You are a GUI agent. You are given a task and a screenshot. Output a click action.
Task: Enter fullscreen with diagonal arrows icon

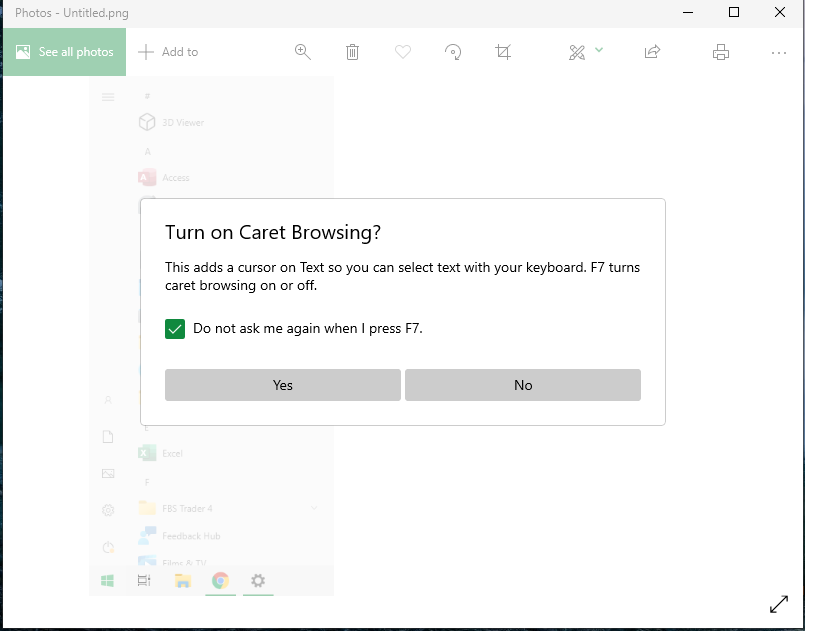[778, 604]
